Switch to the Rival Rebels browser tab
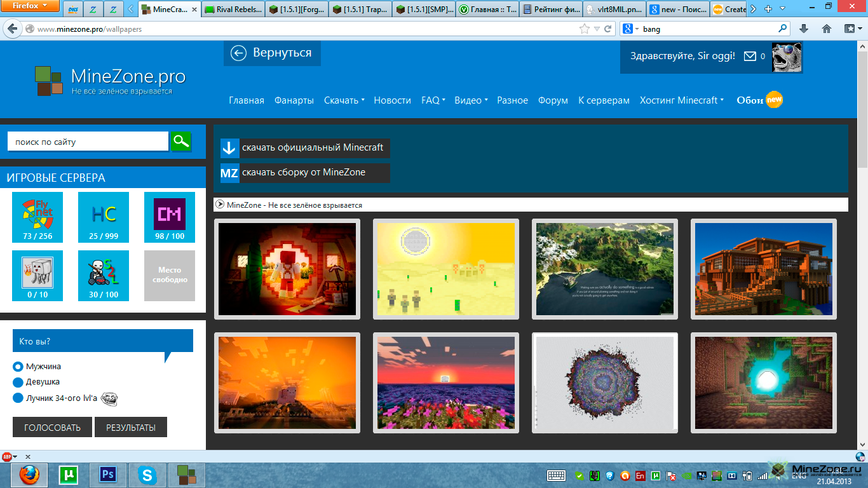868x488 pixels. point(232,10)
